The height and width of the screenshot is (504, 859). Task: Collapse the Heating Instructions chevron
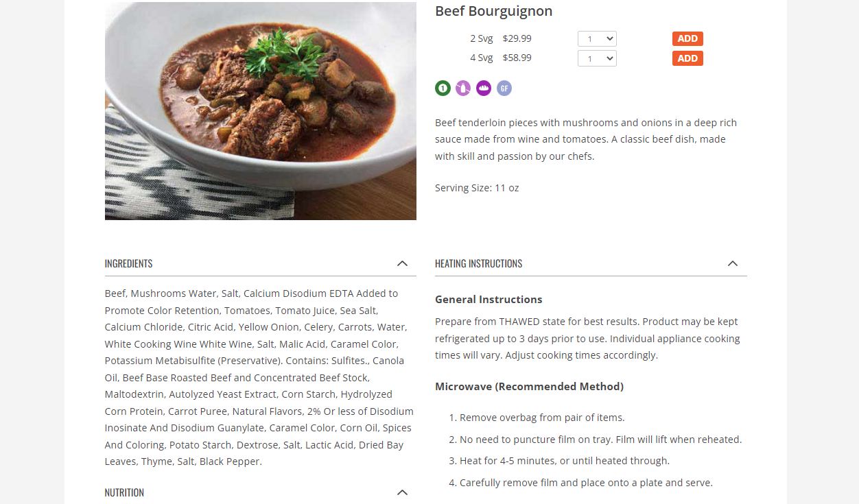pos(732,263)
